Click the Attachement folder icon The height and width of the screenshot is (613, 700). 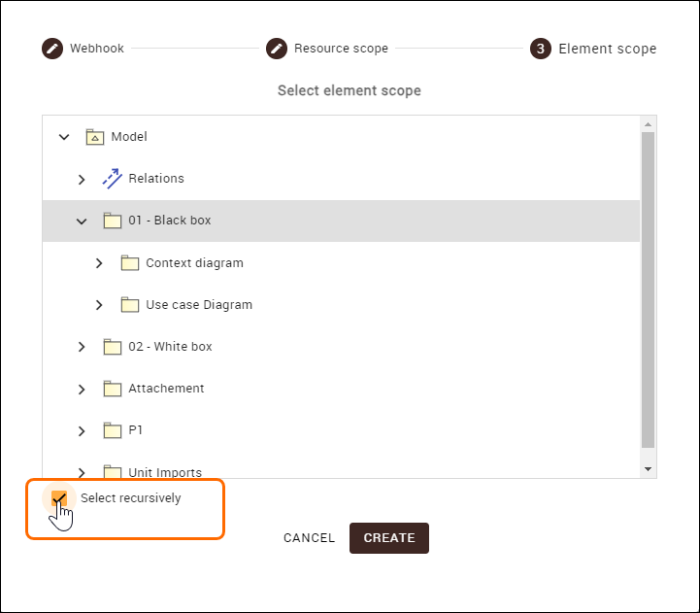point(112,389)
